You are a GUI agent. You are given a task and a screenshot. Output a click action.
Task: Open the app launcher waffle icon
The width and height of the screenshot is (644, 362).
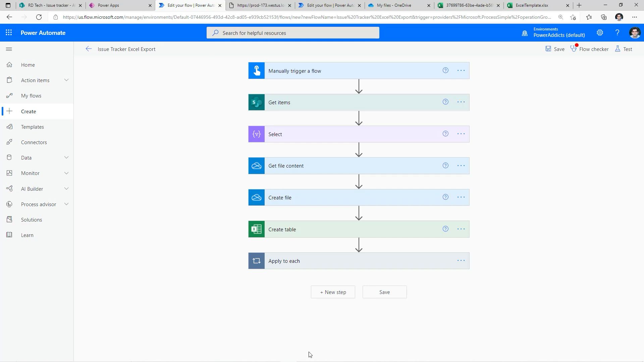[9, 33]
